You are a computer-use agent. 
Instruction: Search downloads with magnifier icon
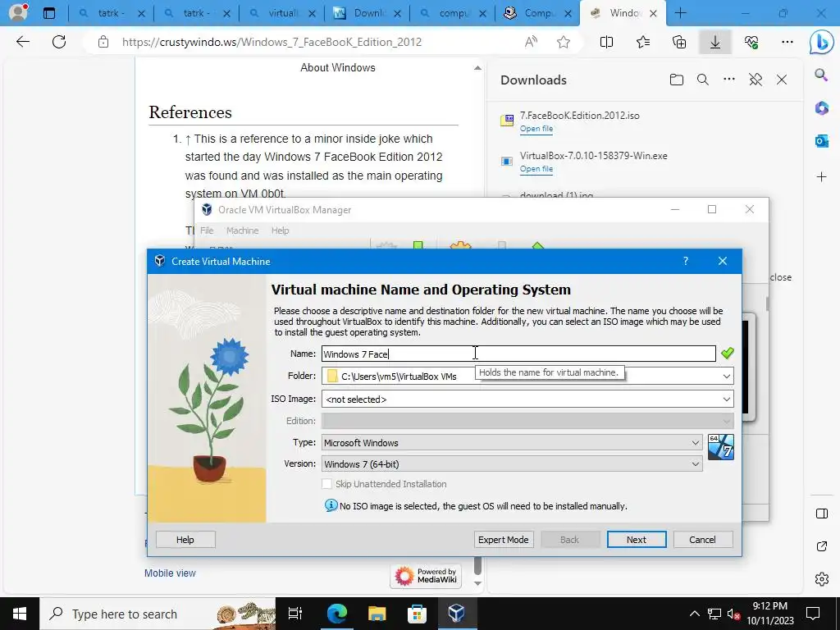point(703,80)
